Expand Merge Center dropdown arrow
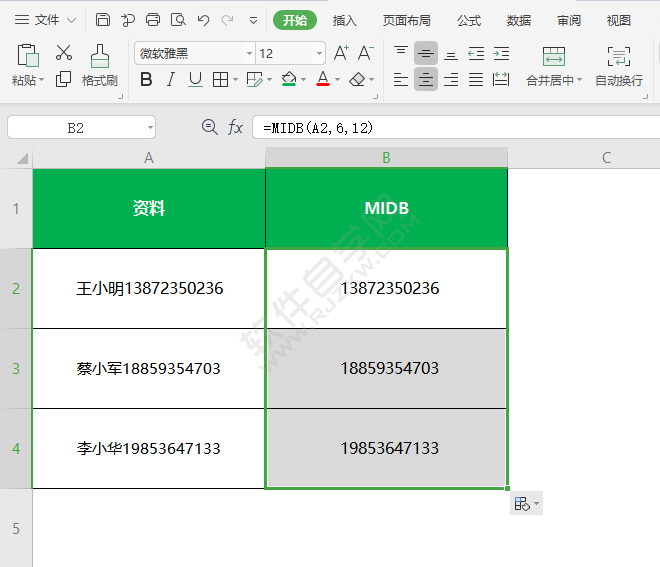This screenshot has height=567, width=660. click(x=580, y=80)
